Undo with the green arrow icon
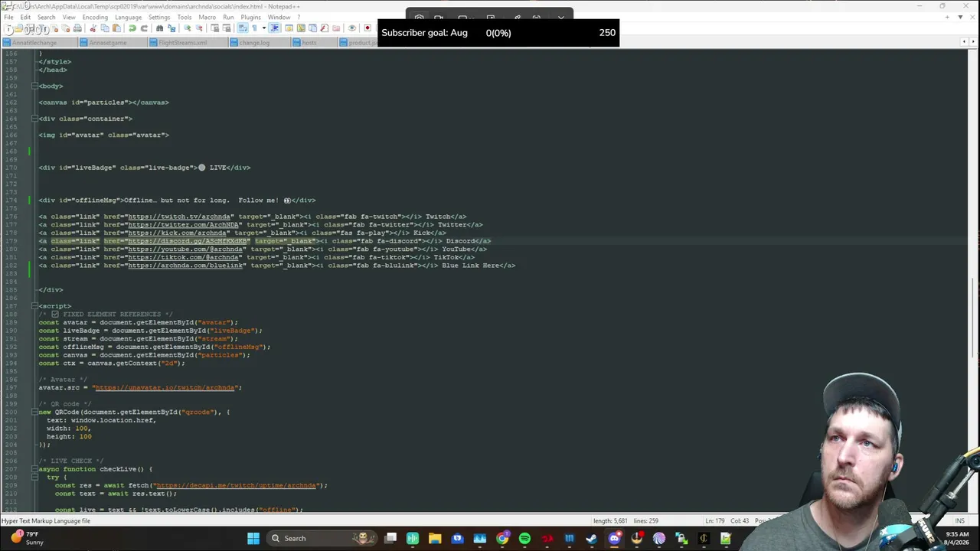This screenshot has height=551, width=980. [132, 28]
